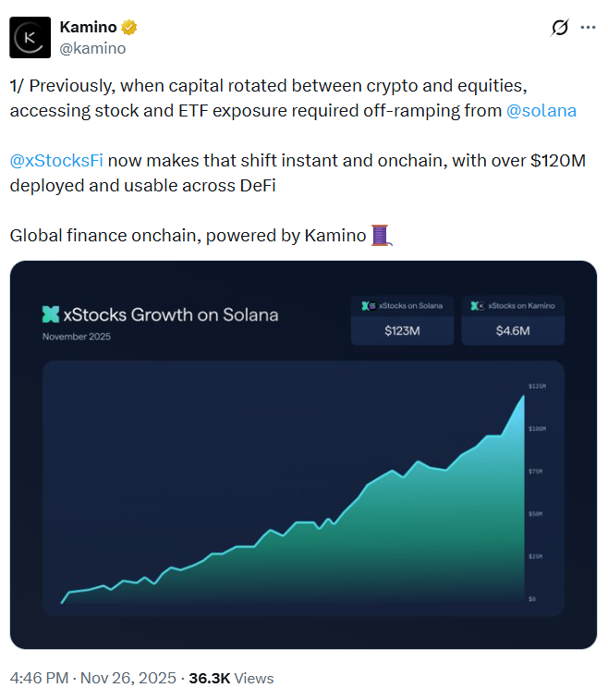Open the @xStocksFi mention link
The height and width of the screenshot is (700, 608).
click(x=56, y=160)
